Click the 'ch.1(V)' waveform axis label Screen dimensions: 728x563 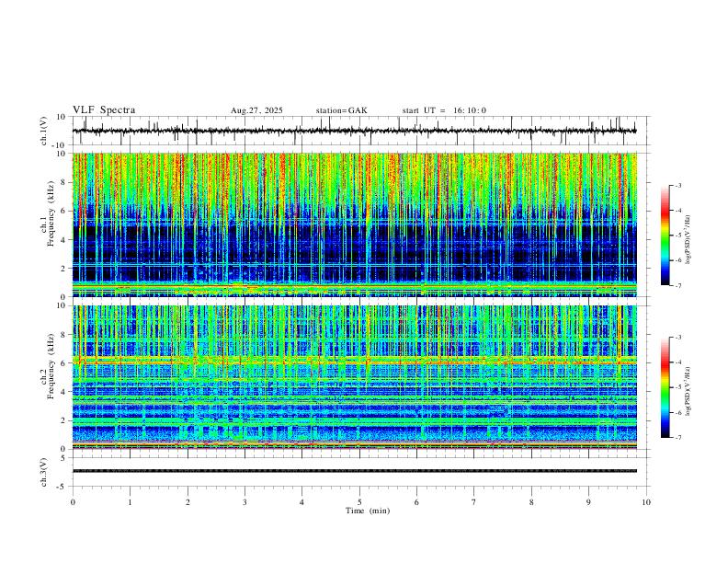44,131
